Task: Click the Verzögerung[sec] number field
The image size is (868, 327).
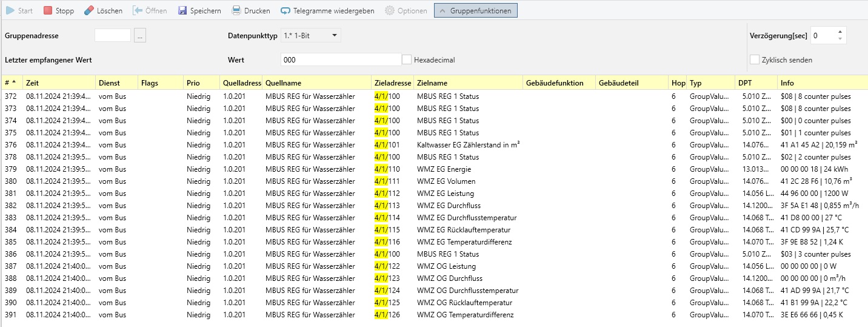Action: [x=822, y=36]
